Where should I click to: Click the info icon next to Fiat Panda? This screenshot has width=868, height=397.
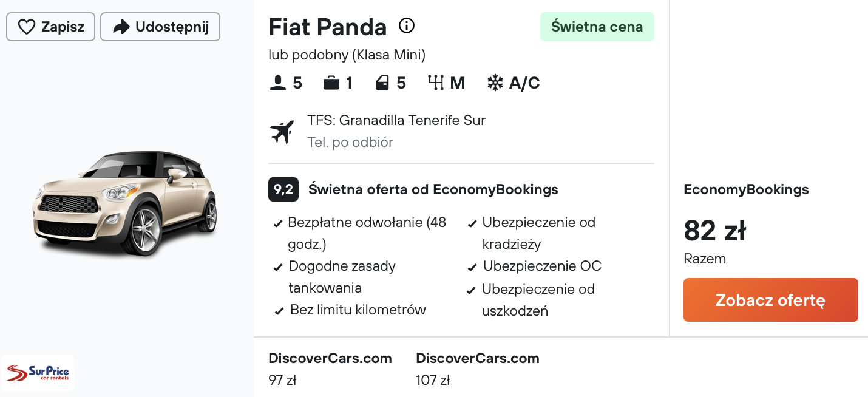[x=407, y=26]
